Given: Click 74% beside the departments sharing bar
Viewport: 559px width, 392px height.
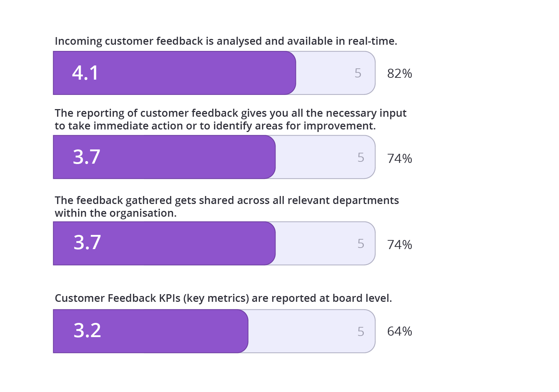Looking at the screenshot, I should [x=399, y=245].
